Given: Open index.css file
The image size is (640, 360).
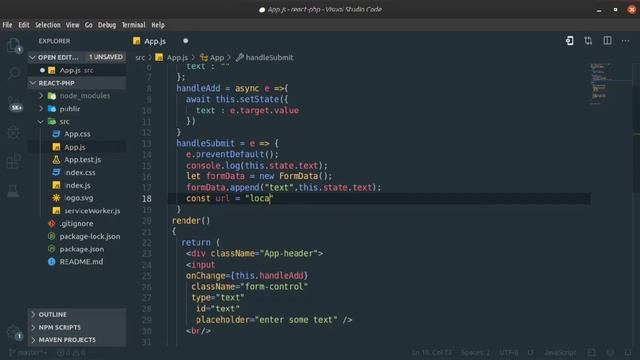Looking at the screenshot, I should (77, 172).
